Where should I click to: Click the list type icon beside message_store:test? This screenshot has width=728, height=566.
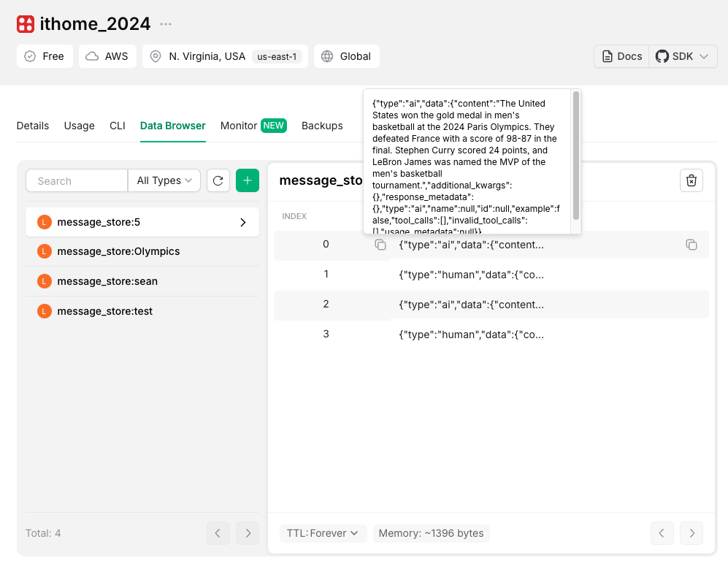[44, 311]
